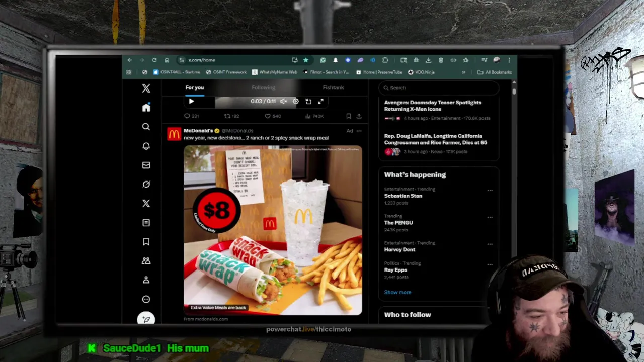The width and height of the screenshot is (644, 362).
Task: Share the video post
Action: (x=359, y=116)
